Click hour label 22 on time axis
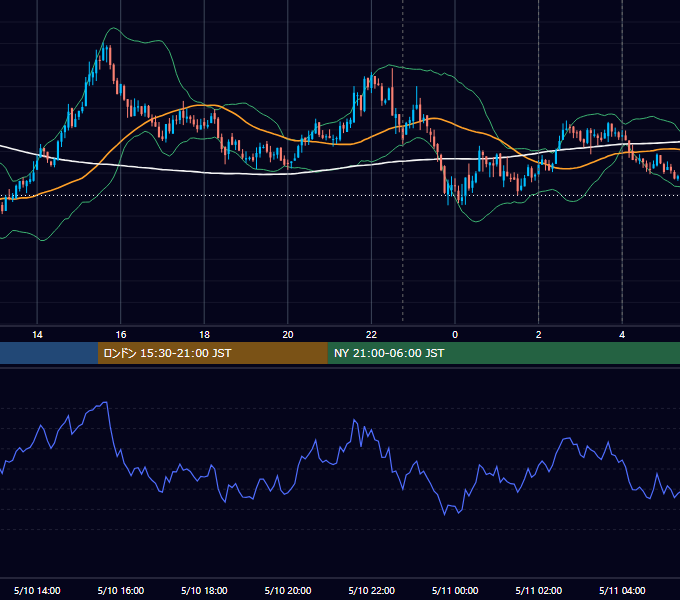Viewport: 680px width, 600px height. click(371, 335)
